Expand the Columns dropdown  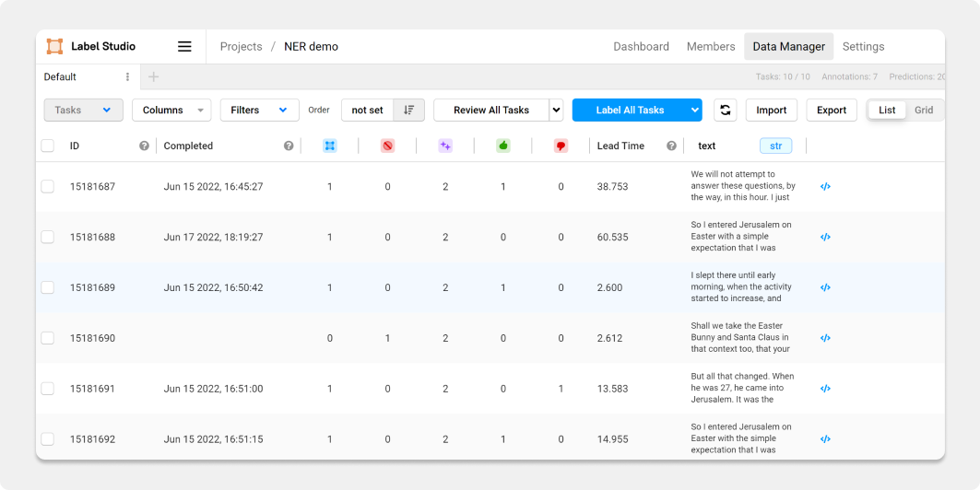[x=171, y=111]
